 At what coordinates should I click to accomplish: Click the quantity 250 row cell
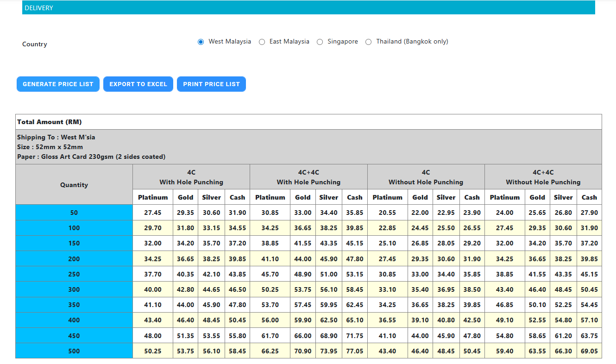tap(74, 274)
